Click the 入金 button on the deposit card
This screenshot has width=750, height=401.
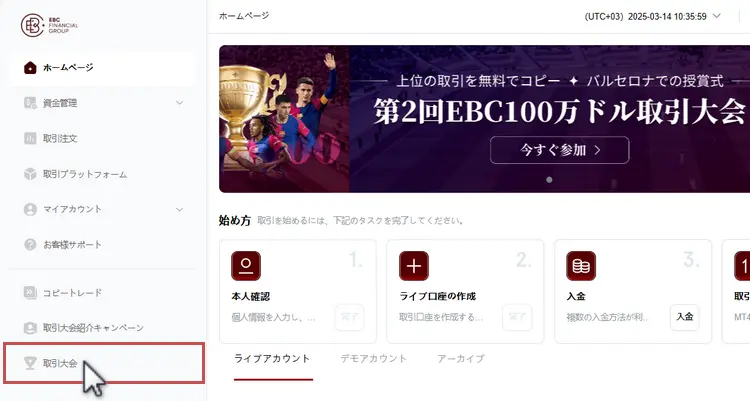tap(684, 317)
